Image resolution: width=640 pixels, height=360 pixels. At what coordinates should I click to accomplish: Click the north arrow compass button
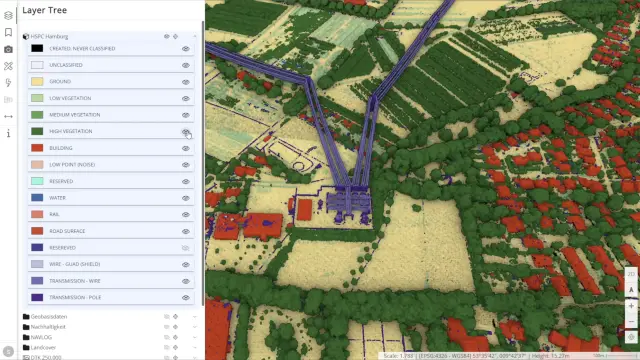click(x=631, y=290)
